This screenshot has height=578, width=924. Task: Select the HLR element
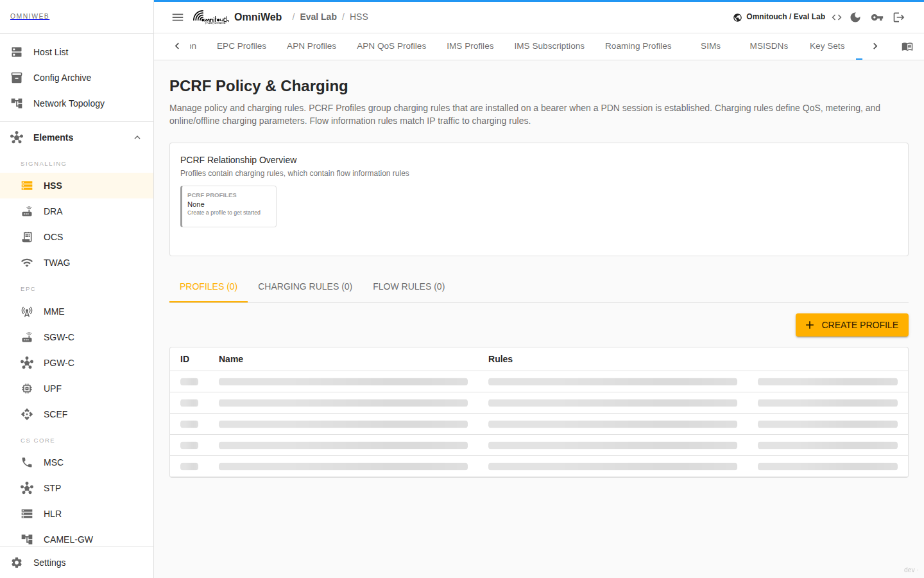pos(76,514)
